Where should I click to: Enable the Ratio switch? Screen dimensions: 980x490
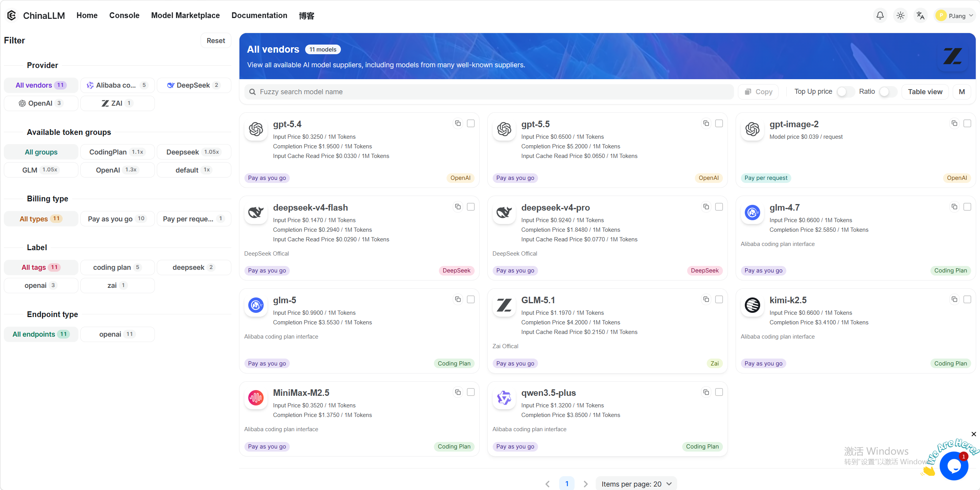coord(887,92)
